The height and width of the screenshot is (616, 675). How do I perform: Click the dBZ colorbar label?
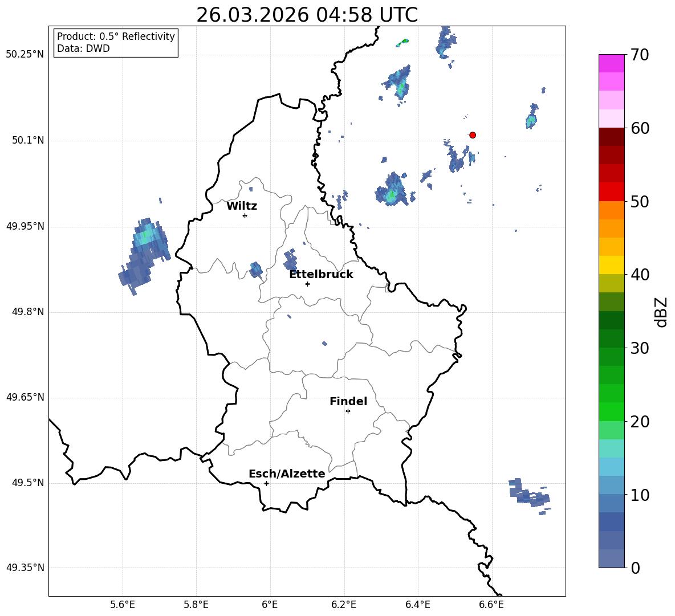(660, 312)
